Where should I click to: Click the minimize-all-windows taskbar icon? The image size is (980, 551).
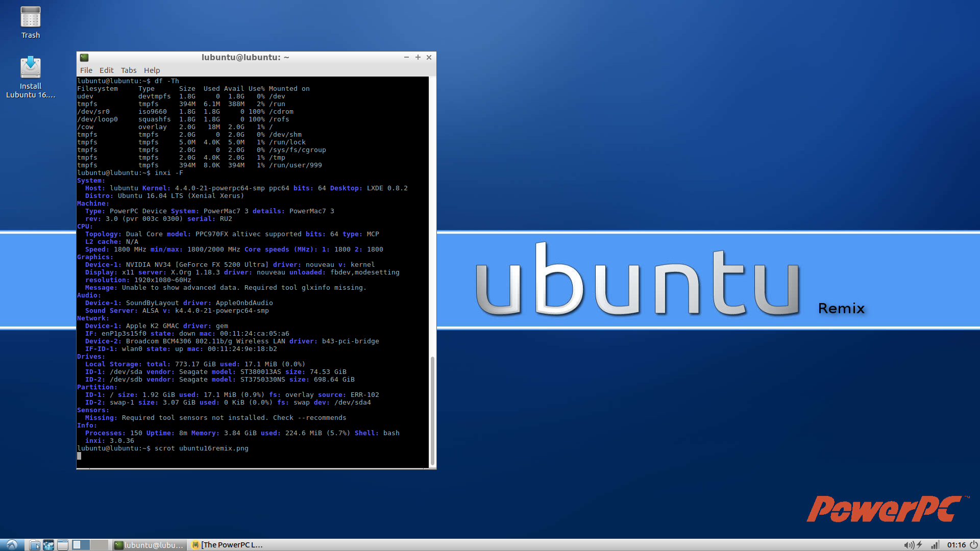(62, 545)
